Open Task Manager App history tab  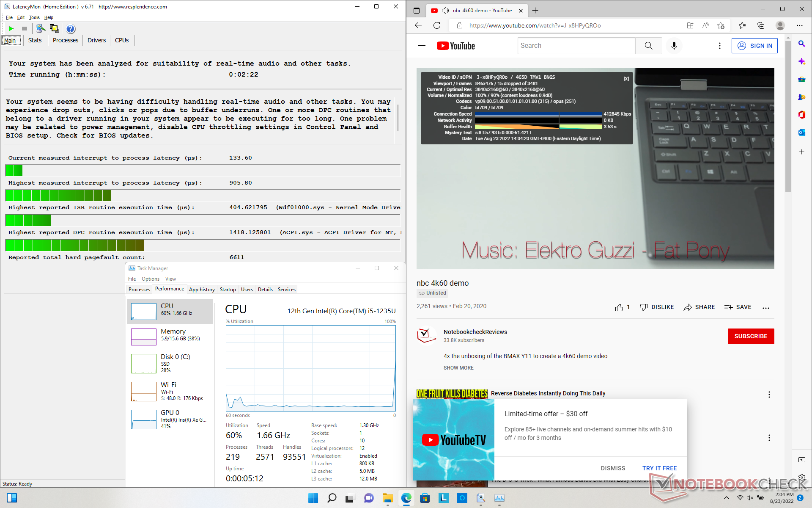[x=202, y=290]
